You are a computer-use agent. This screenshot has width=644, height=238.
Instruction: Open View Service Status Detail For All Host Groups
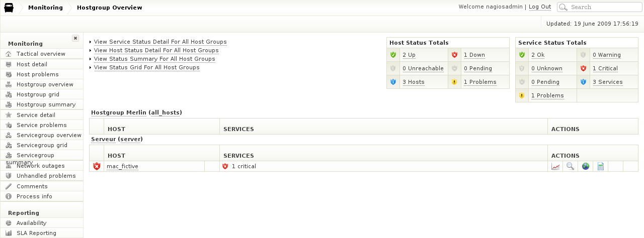click(160, 42)
